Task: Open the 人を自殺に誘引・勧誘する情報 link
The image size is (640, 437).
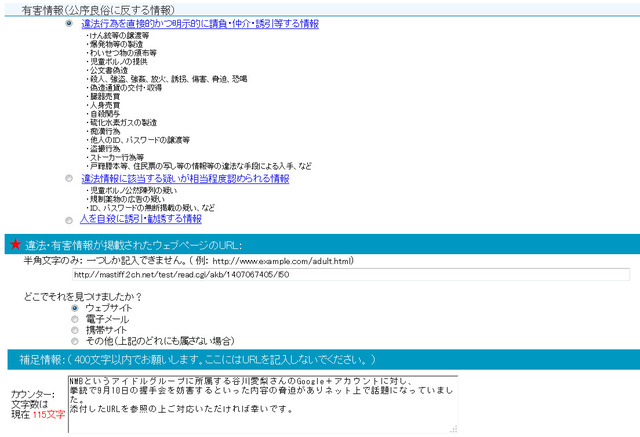Action: pos(141,219)
